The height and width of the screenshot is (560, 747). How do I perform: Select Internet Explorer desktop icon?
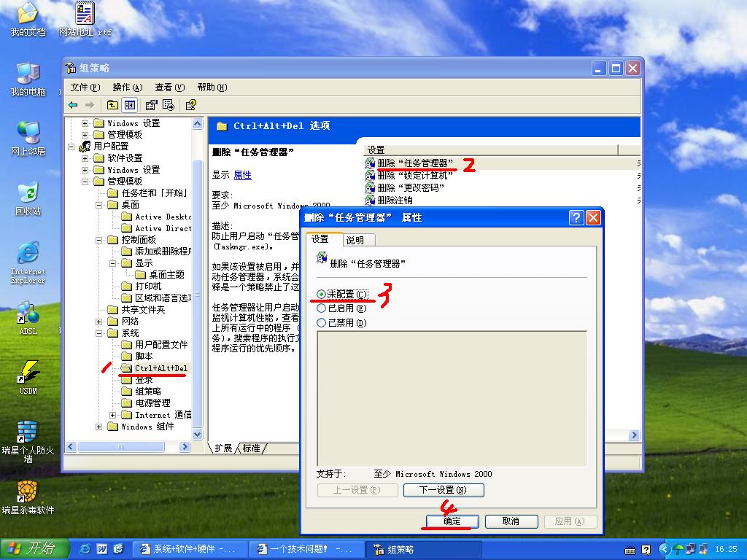point(28,262)
